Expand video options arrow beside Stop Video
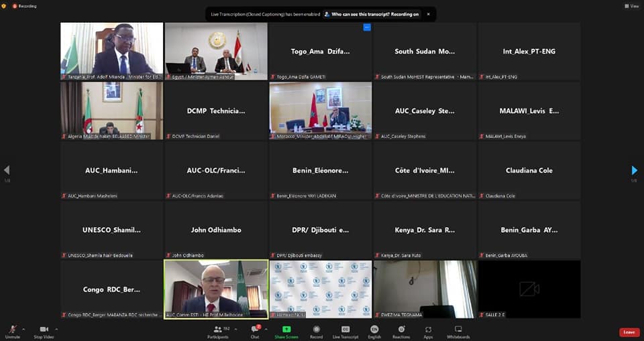 click(x=57, y=328)
